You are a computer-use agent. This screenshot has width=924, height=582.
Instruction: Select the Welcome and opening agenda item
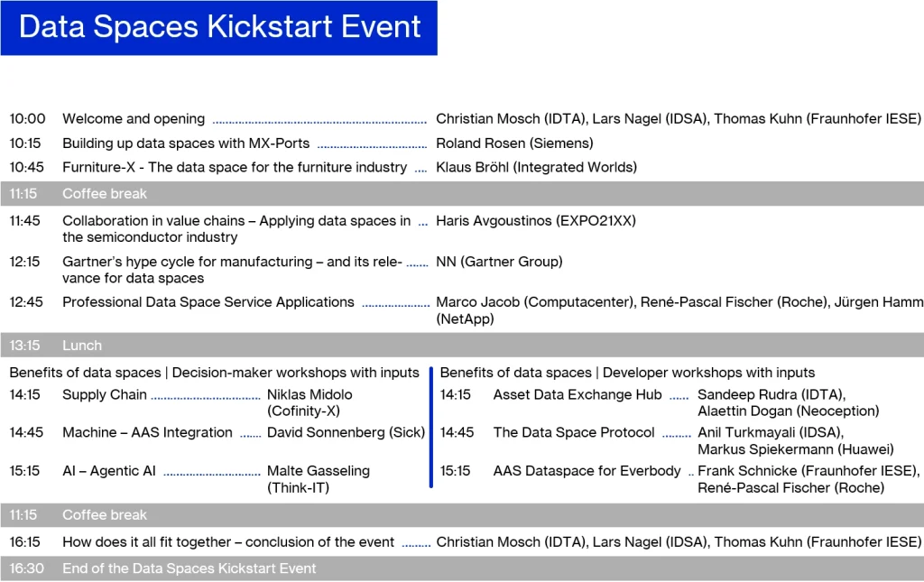pyautogui.click(x=134, y=119)
